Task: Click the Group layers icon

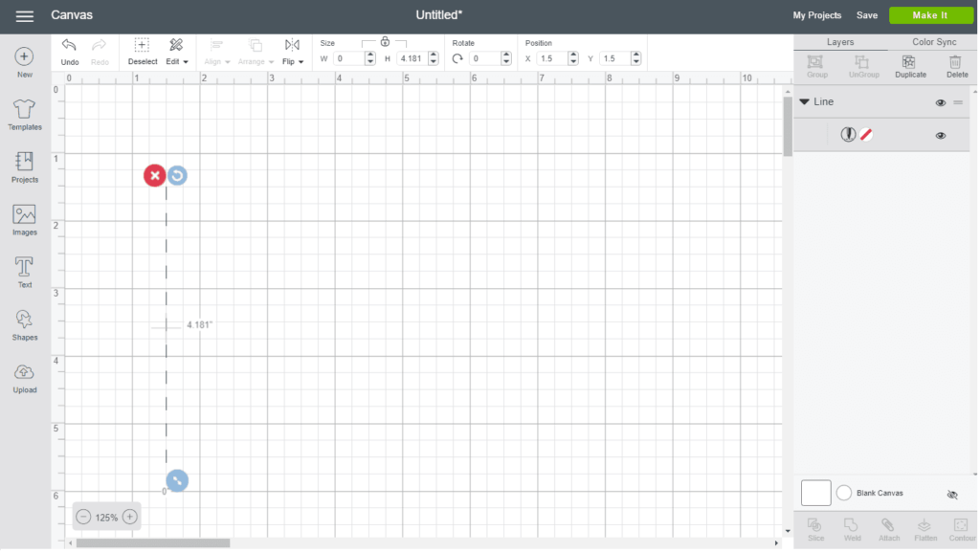Action: click(x=816, y=67)
